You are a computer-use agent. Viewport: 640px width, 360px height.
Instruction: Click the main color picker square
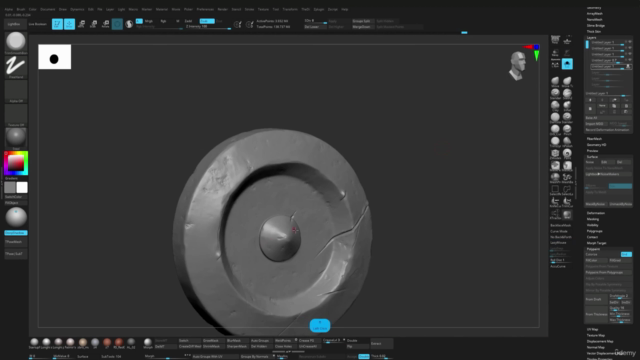coord(16,163)
